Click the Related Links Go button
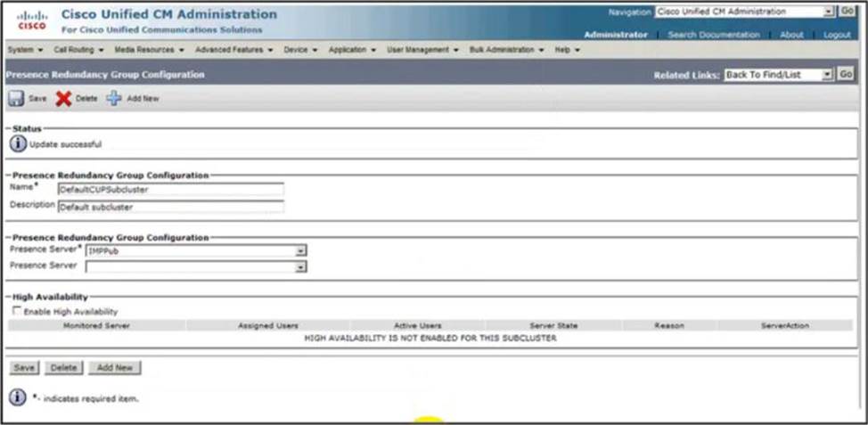Screen dimensions: 868x425 846,74
